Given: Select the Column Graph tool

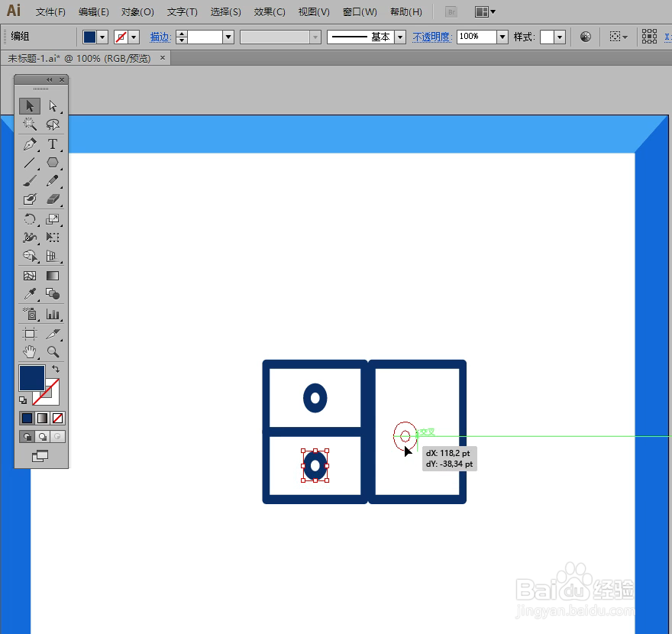Looking at the screenshot, I should (53, 314).
